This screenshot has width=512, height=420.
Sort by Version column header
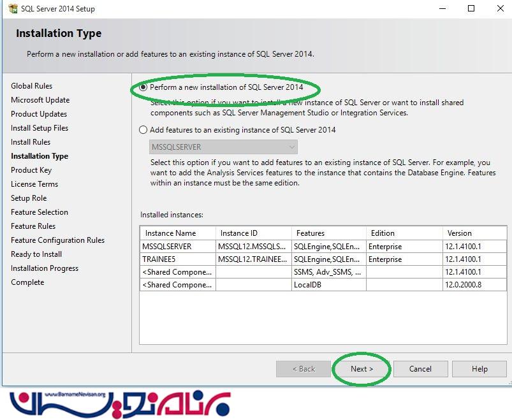point(475,233)
